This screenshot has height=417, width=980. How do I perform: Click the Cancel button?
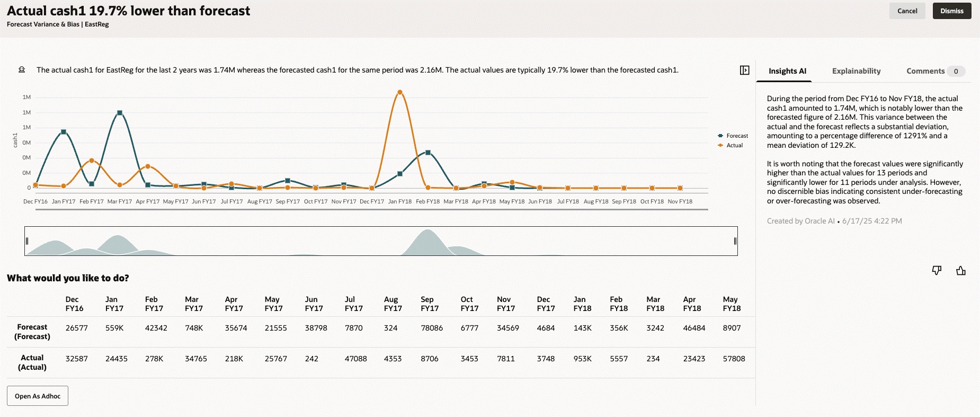point(907,11)
